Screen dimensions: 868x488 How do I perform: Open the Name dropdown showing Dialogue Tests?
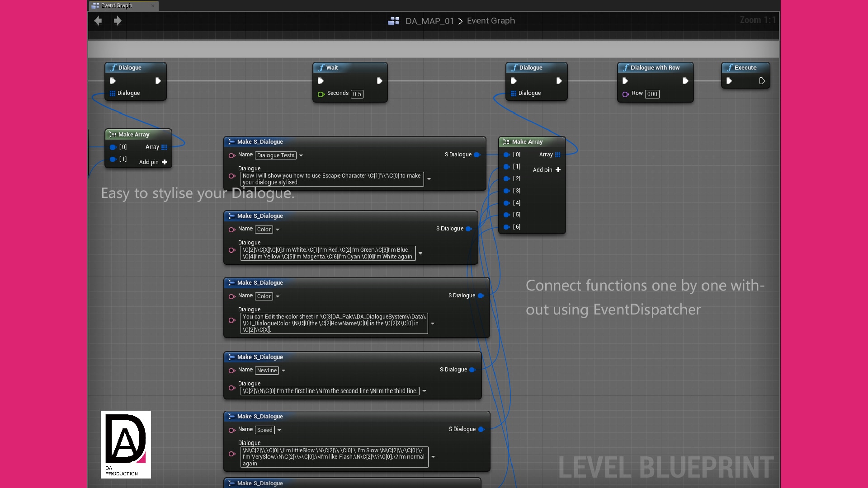(x=301, y=155)
